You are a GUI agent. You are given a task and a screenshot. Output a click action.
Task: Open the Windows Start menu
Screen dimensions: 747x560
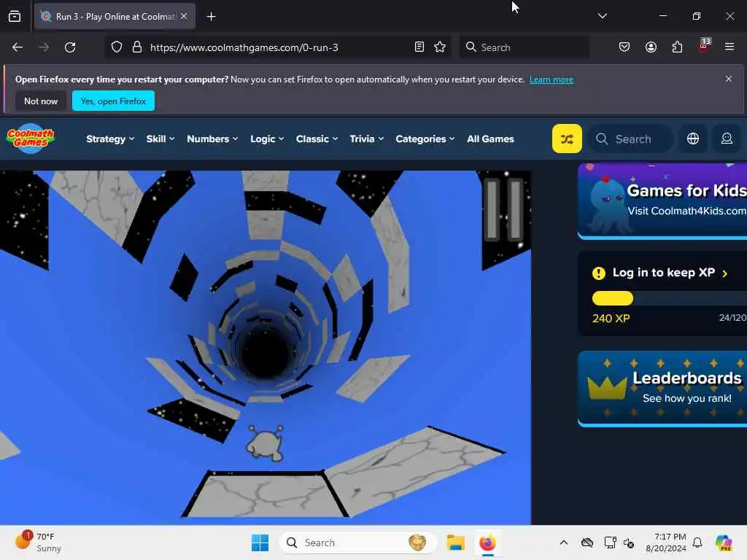click(260, 542)
